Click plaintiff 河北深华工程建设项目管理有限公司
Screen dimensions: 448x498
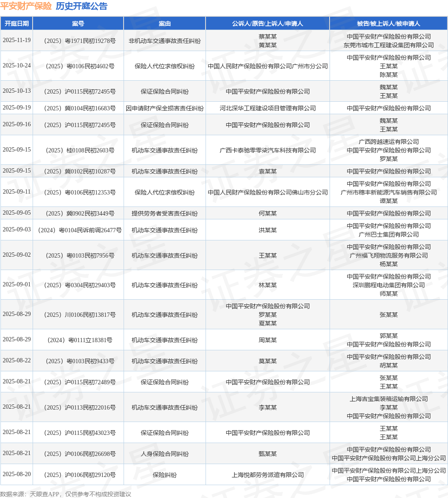click(x=268, y=108)
